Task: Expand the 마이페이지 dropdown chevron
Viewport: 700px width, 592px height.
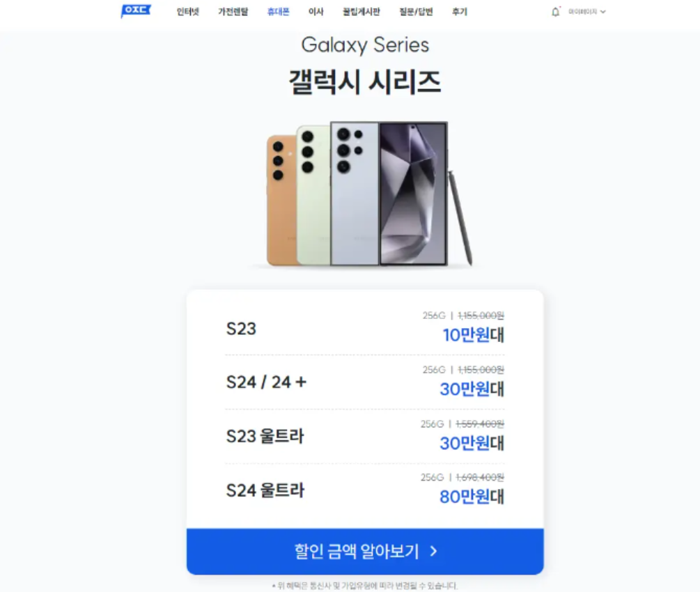Action: [603, 12]
